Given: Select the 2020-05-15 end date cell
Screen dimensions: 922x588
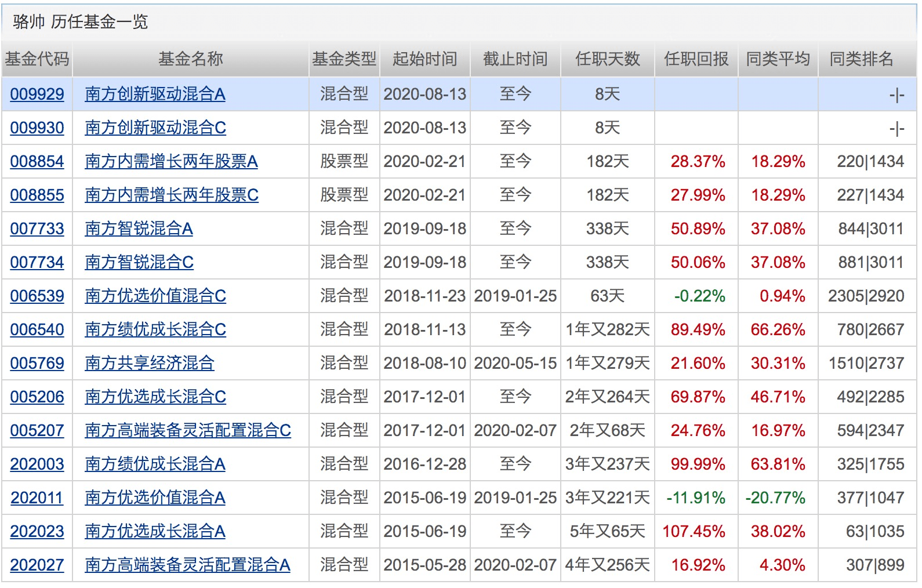Looking at the screenshot, I should coord(516,363).
